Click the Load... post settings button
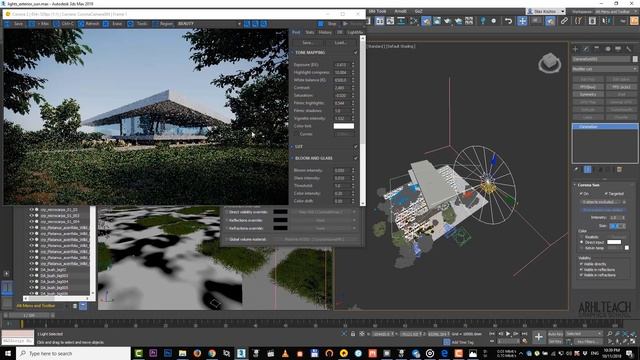 (340, 42)
